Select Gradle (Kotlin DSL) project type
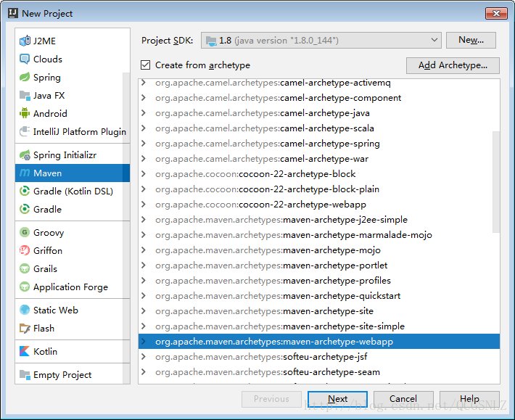 tap(73, 191)
